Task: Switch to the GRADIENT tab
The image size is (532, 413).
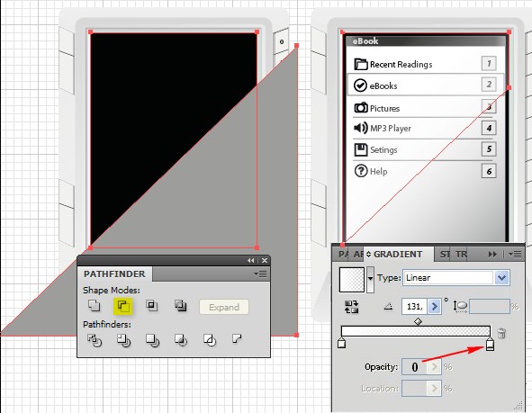Action: [394, 255]
